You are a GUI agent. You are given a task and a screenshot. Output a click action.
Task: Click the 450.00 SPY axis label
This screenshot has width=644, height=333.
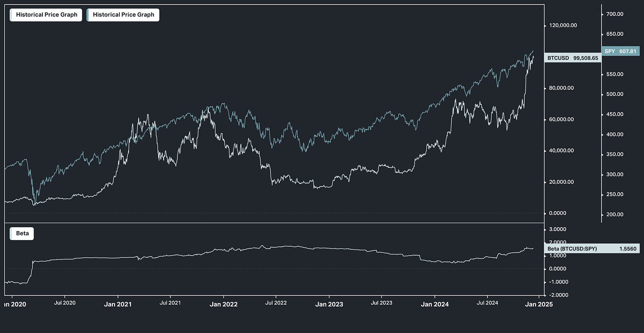tap(615, 114)
